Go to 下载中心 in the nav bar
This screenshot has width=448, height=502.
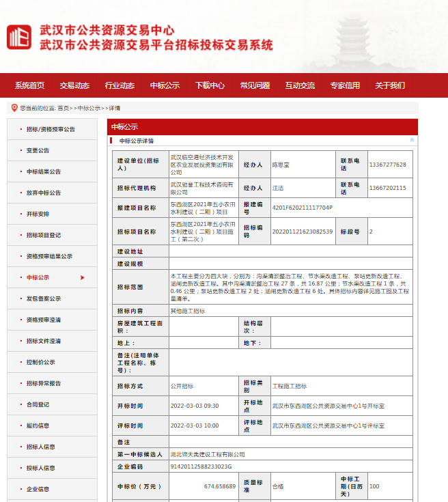210,85
